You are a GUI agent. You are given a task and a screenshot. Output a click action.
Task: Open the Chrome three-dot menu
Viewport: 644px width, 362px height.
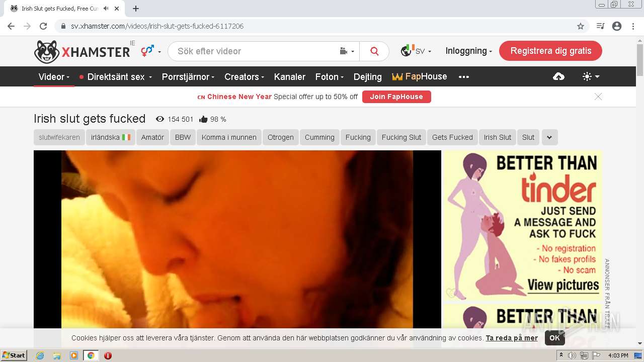pyautogui.click(x=633, y=26)
